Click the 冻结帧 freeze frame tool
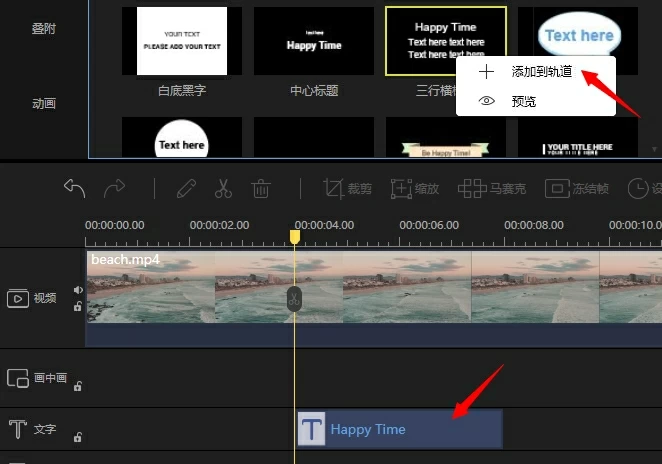The height and width of the screenshot is (464, 662). pyautogui.click(x=577, y=188)
